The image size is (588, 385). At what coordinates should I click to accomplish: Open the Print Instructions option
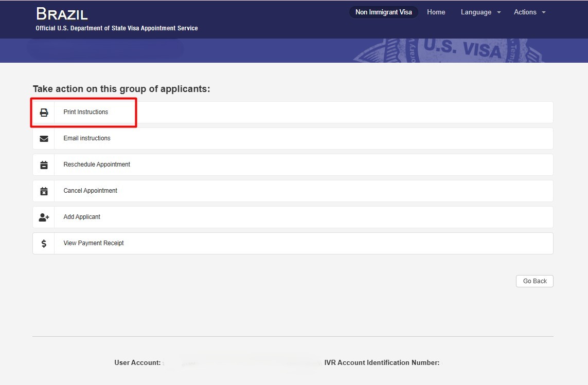[85, 112]
